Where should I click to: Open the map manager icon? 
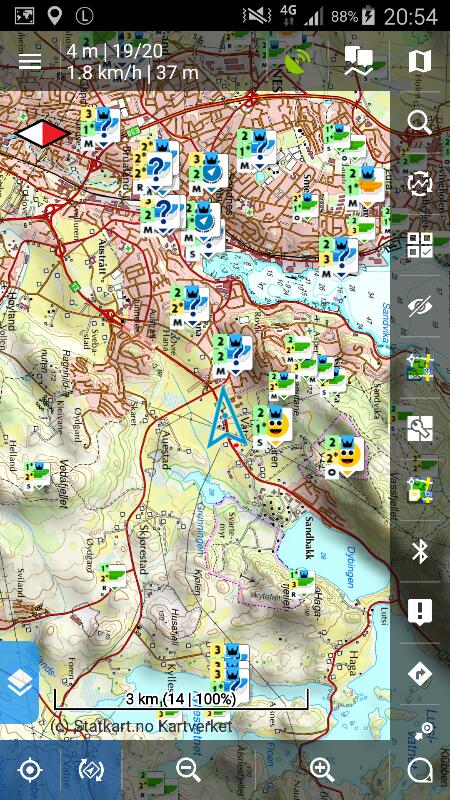pyautogui.click(x=420, y=61)
